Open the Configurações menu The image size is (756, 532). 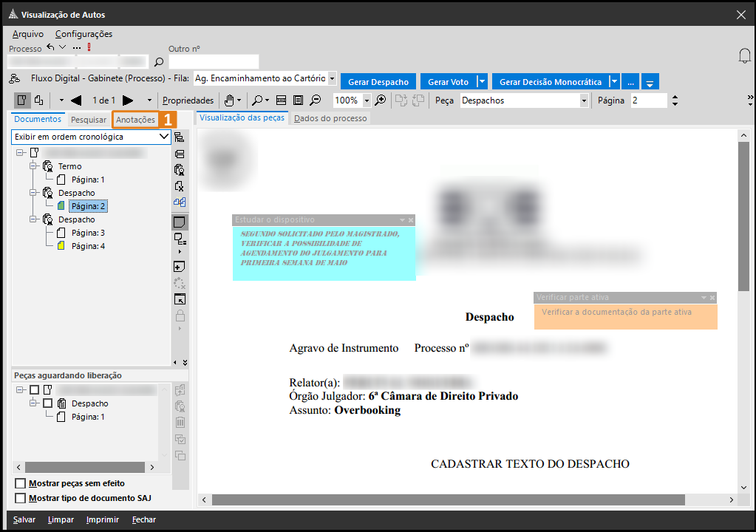[84, 34]
